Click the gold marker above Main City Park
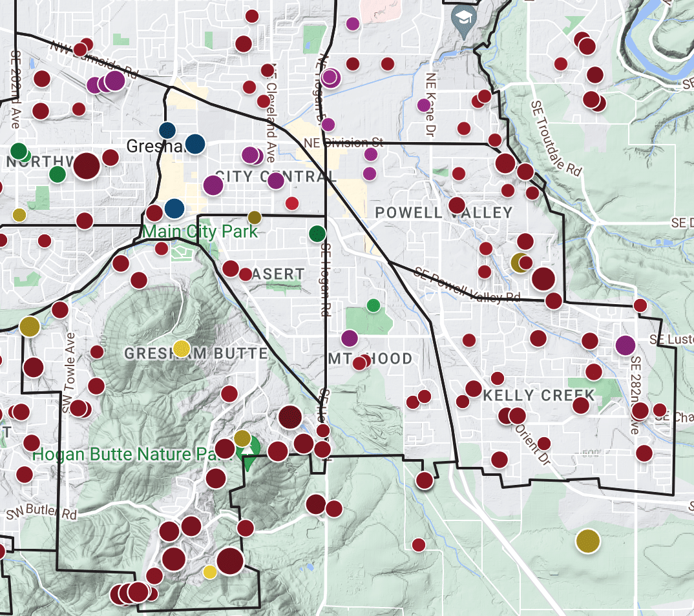The image size is (694, 616). pos(255,218)
